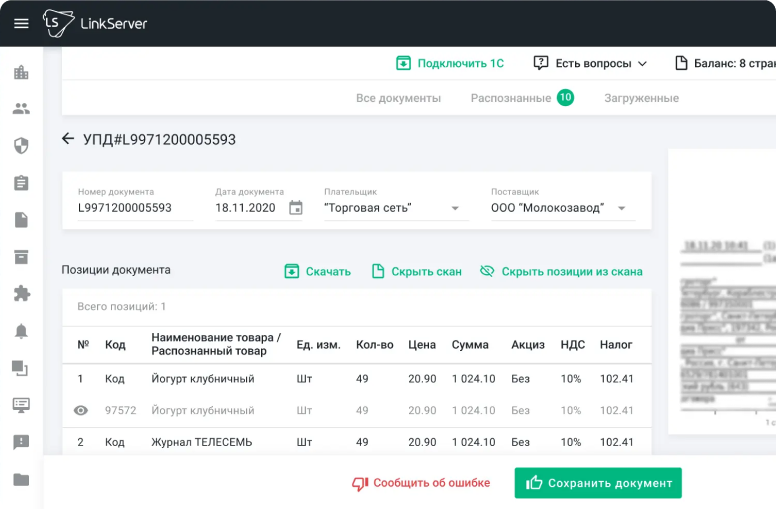The image size is (776, 509).
Task: Click the shield security icon in sidebar
Action: [21, 146]
